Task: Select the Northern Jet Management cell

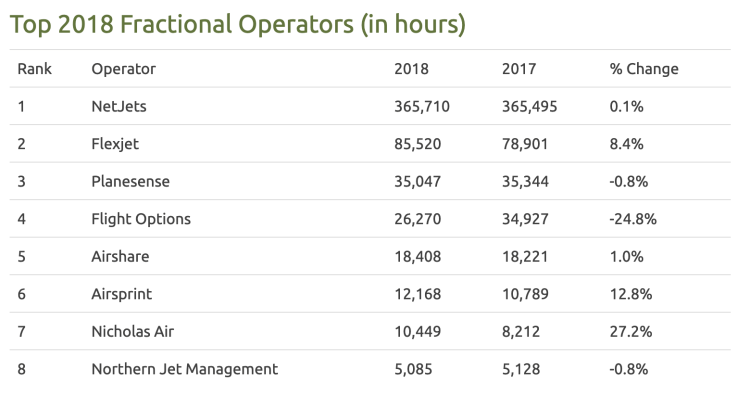Action: point(184,369)
